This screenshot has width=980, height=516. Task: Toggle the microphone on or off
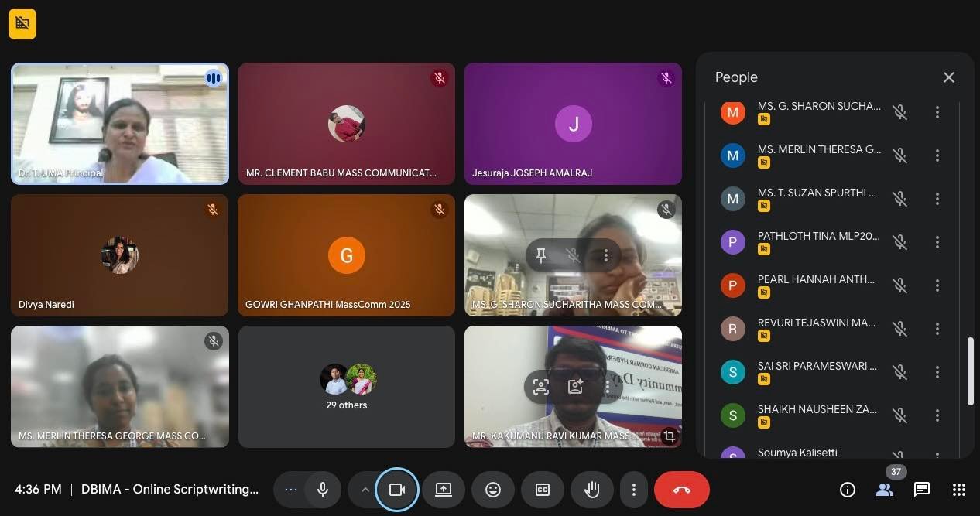tap(323, 490)
